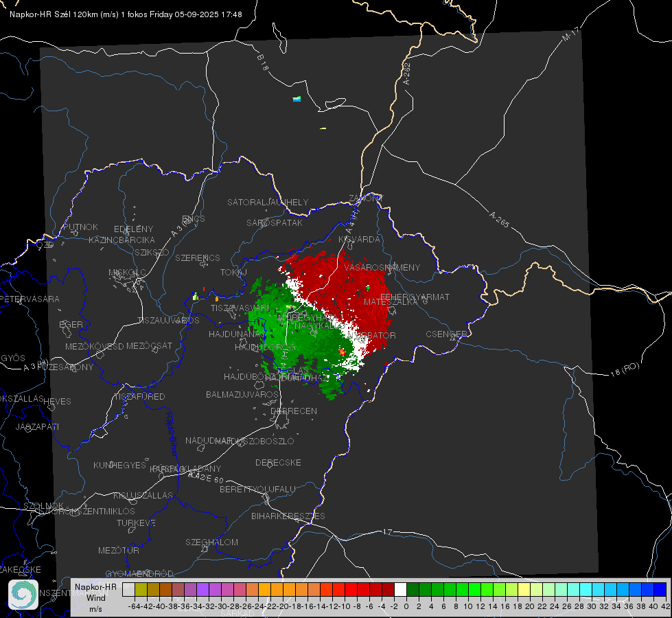Click the TISZAÚJVÁROS town label

[x=168, y=321]
